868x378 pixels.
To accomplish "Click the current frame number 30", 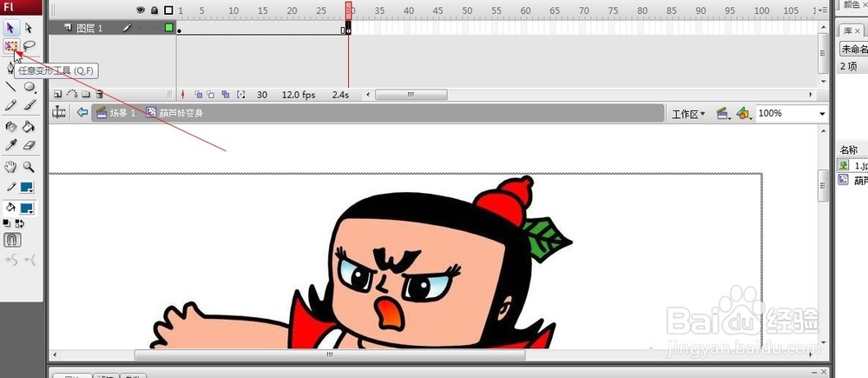I will click(x=262, y=95).
